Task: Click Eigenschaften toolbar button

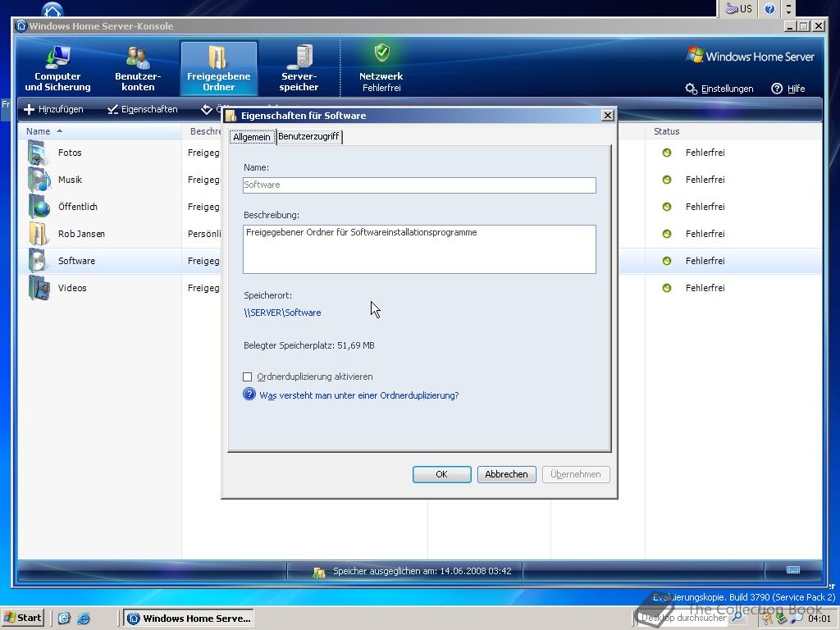Action: tap(143, 109)
